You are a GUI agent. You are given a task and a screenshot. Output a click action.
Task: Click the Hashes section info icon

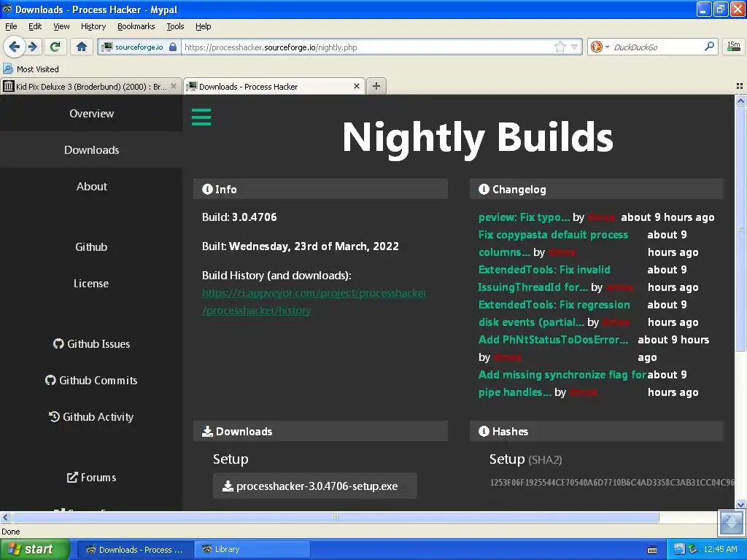tap(484, 432)
